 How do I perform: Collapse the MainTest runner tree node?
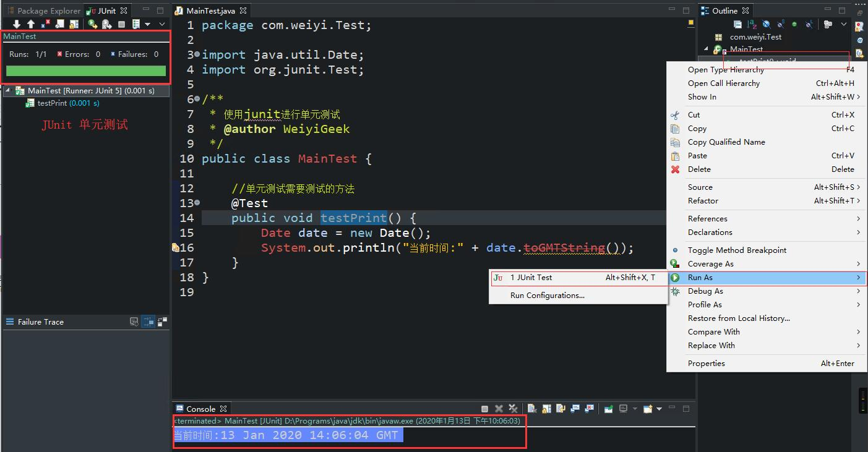9,90
